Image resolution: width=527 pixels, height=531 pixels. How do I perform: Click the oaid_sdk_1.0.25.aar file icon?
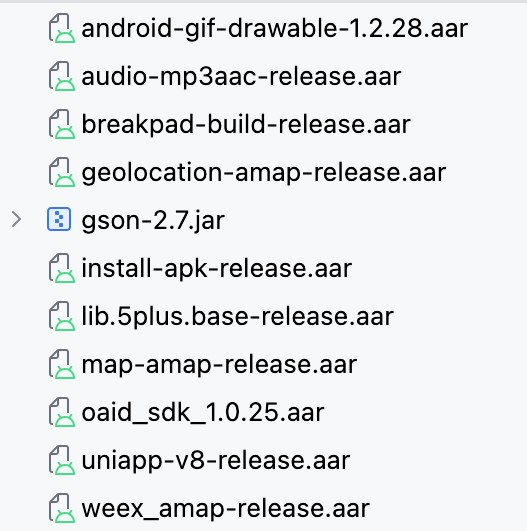(x=61, y=413)
